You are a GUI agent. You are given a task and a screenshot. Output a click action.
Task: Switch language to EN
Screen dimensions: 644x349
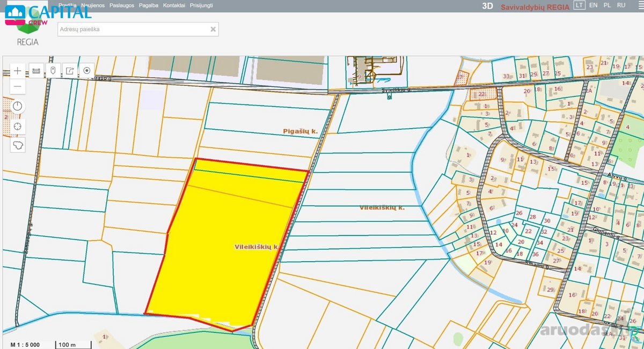pyautogui.click(x=594, y=5)
